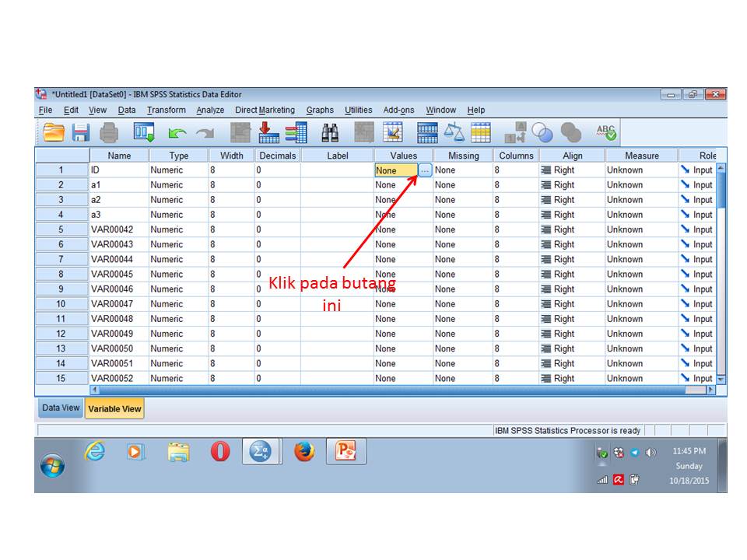The image size is (747, 560).
Task: Open the Edit menu
Action: pos(71,110)
